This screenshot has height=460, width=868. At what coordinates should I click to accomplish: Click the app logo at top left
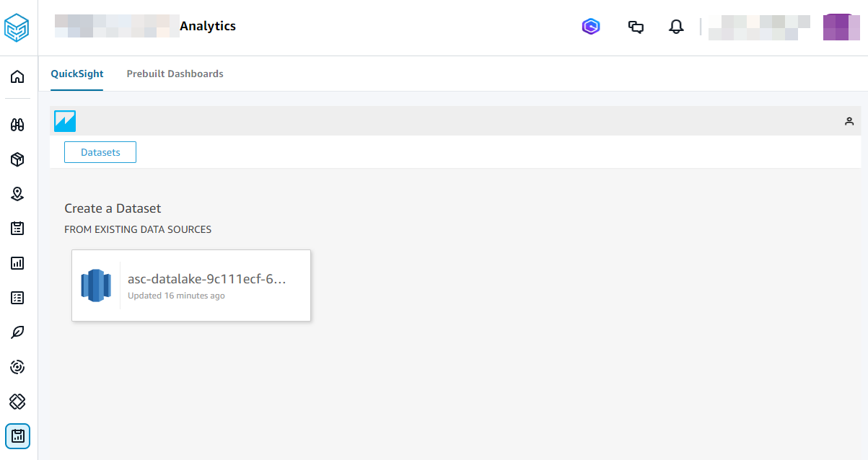click(x=17, y=27)
